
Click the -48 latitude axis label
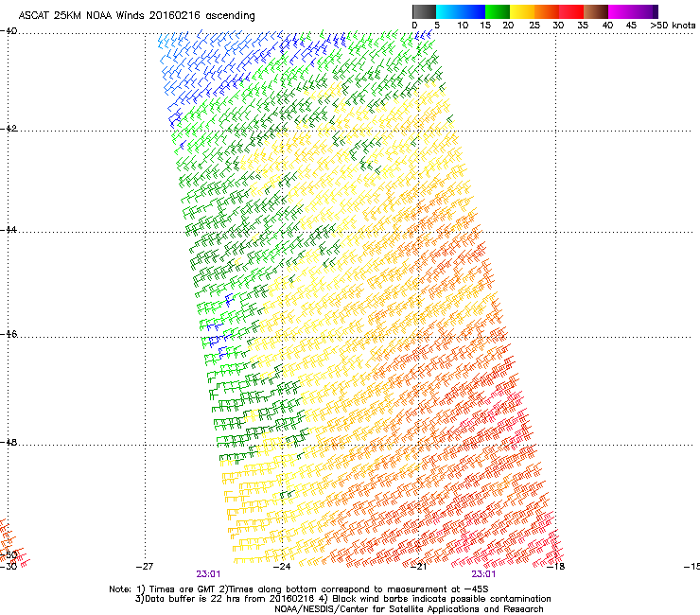pos(9,442)
